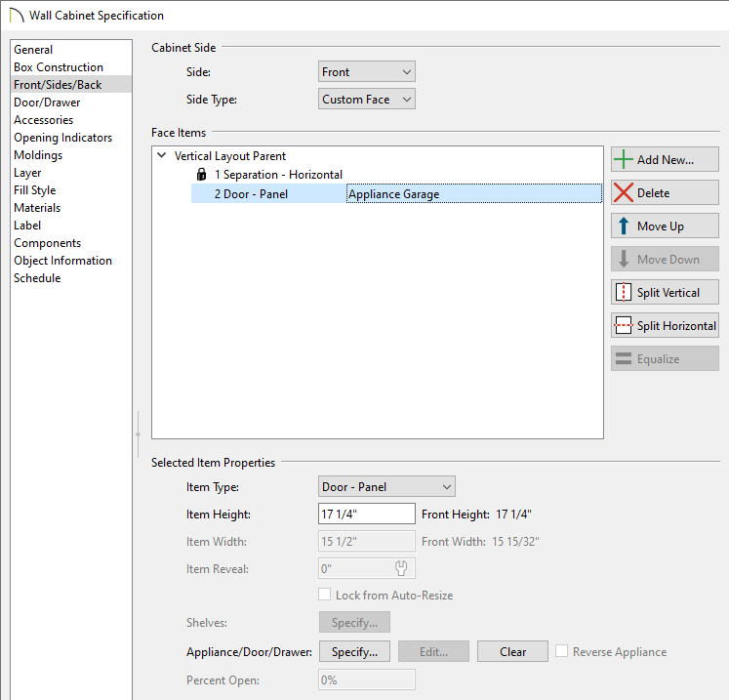
Task: Click the Item Width field
Action: pos(366,541)
